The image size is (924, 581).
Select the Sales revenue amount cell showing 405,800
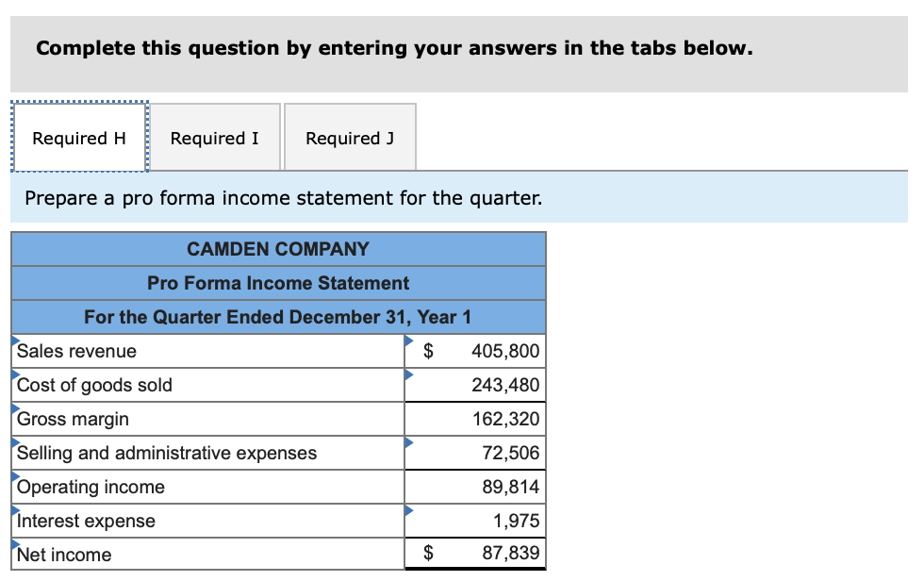490,350
